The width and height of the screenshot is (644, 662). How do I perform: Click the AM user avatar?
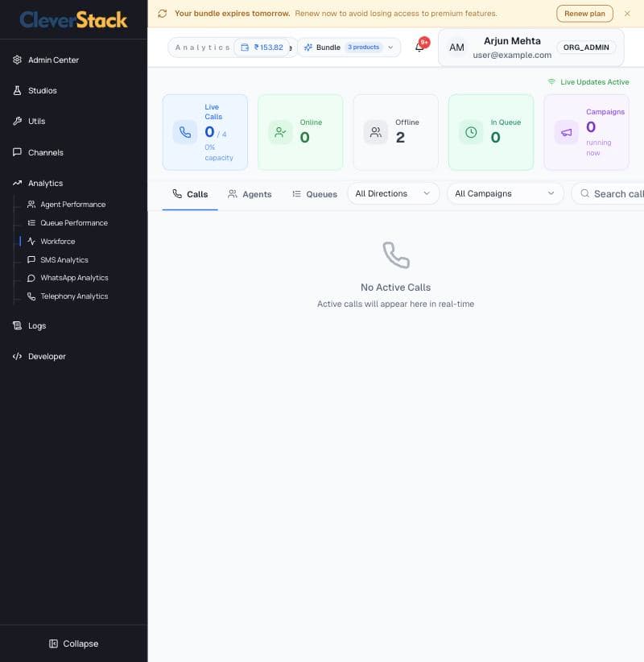tap(456, 48)
